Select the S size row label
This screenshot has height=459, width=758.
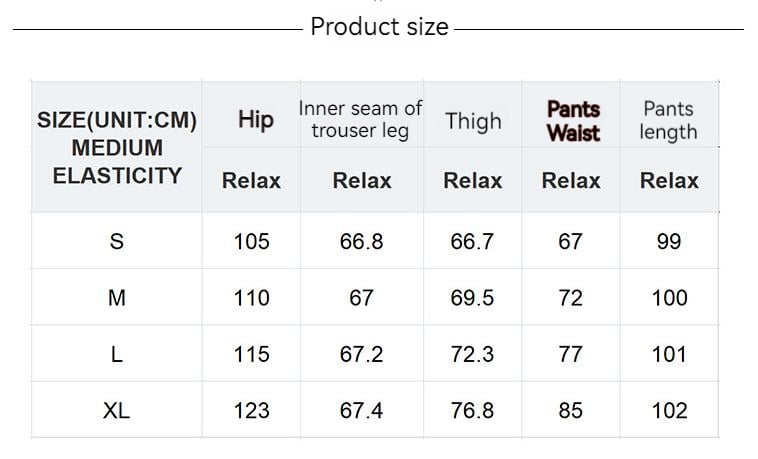(x=117, y=241)
